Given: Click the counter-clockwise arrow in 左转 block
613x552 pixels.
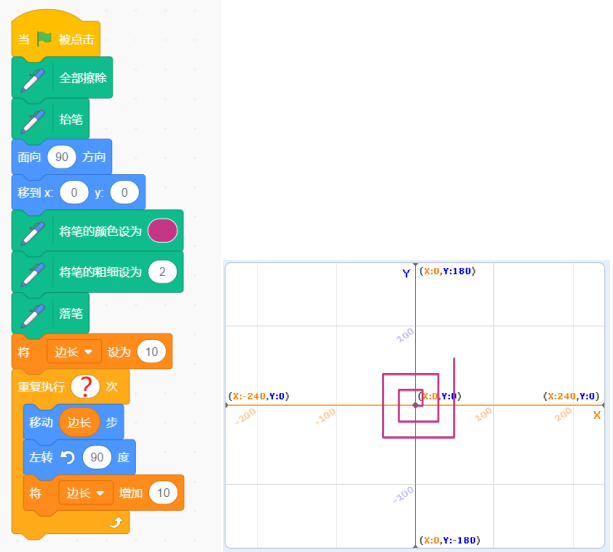Looking at the screenshot, I should click(x=68, y=458).
